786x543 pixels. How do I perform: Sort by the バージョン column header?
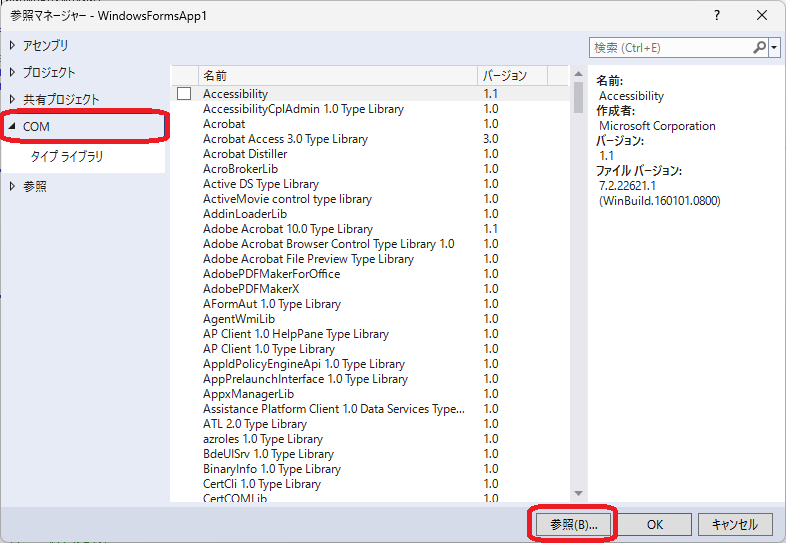pyautogui.click(x=512, y=76)
